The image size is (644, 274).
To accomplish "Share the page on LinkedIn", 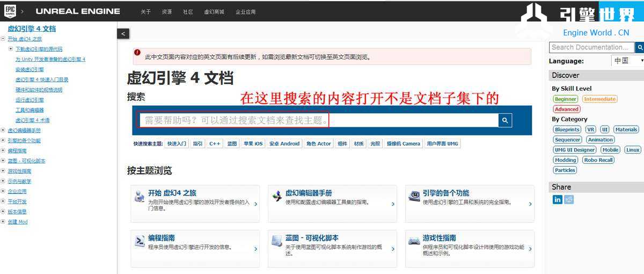I will click(558, 199).
